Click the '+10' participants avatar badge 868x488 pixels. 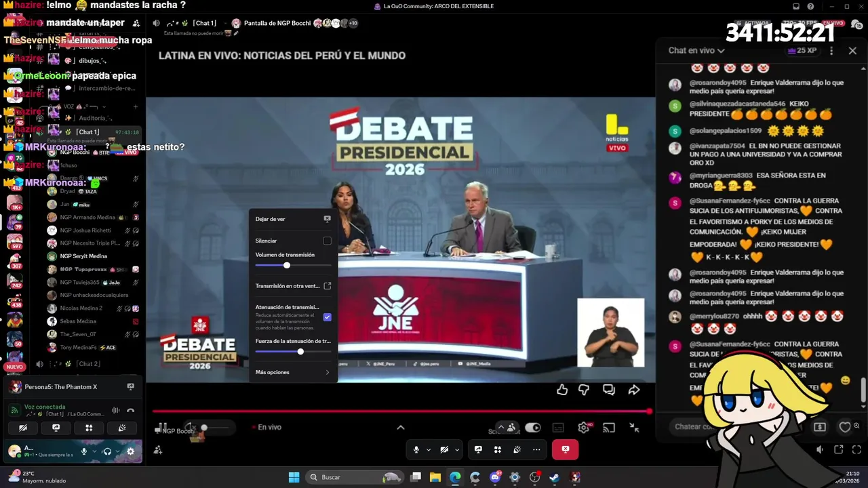point(353,23)
